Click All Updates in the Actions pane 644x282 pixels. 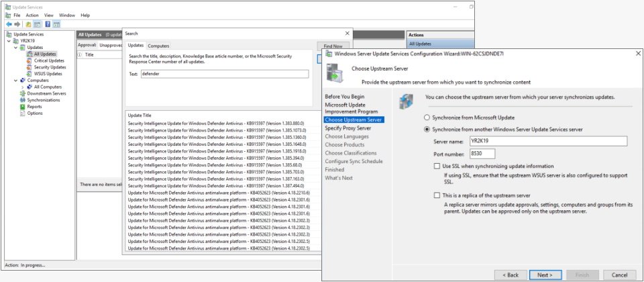[420, 44]
